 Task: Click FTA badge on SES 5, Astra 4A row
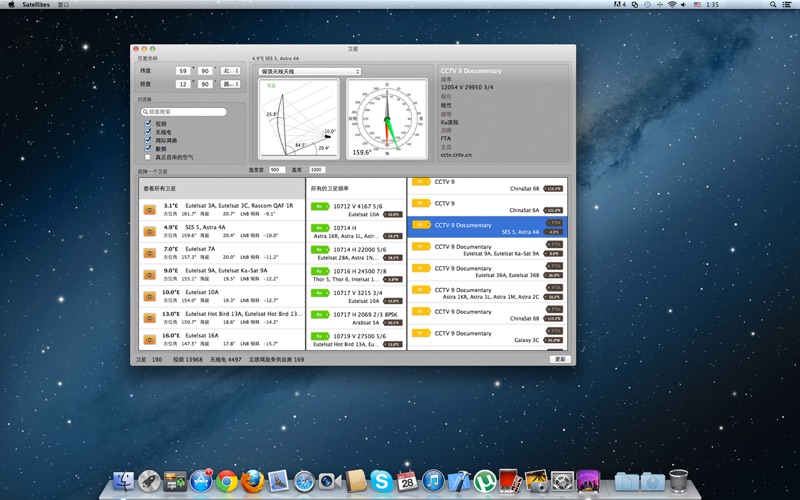(x=555, y=223)
